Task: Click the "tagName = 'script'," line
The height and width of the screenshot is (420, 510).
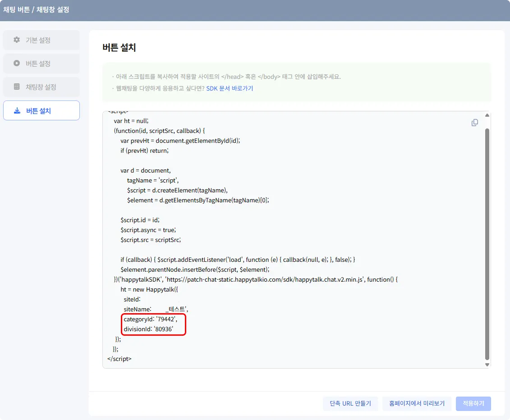Action: pyautogui.click(x=153, y=180)
